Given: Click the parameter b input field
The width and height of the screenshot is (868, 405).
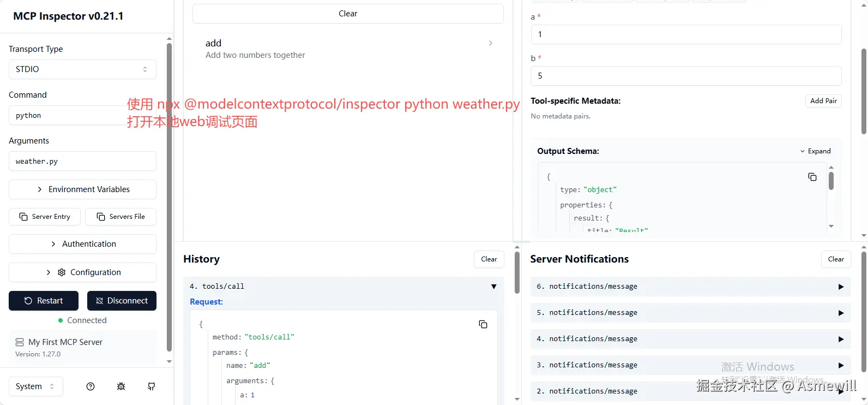Looking at the screenshot, I should point(685,76).
